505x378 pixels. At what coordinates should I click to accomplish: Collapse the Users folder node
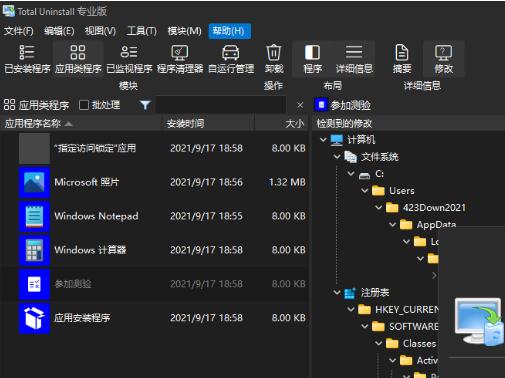point(365,191)
